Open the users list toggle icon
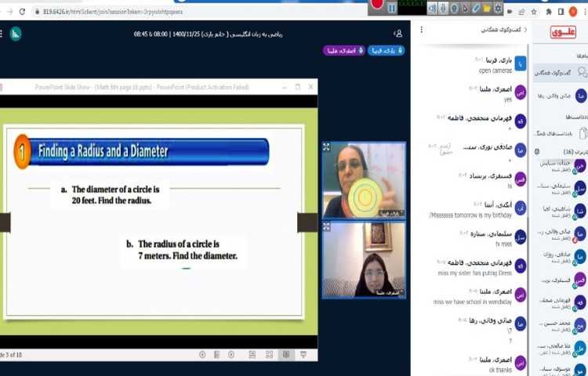This screenshot has height=376, width=588. (x=398, y=34)
